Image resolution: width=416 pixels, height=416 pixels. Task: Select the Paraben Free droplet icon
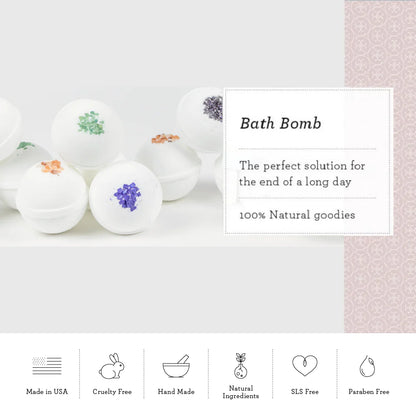click(x=367, y=366)
